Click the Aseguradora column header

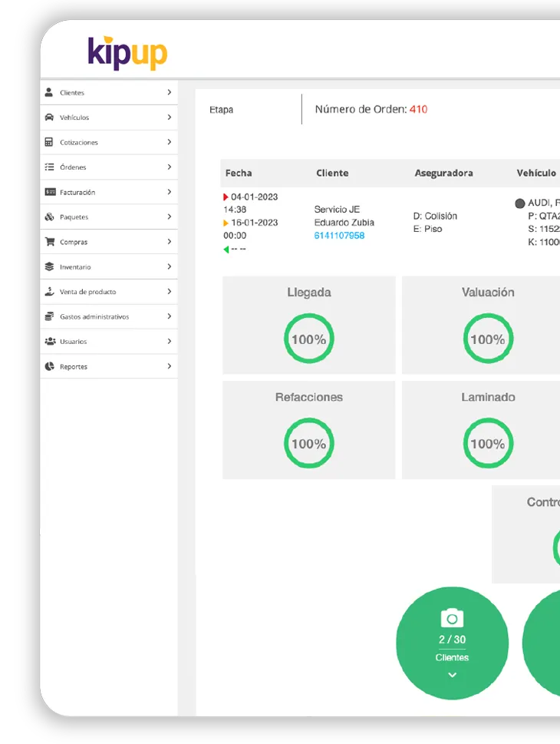[x=444, y=174]
